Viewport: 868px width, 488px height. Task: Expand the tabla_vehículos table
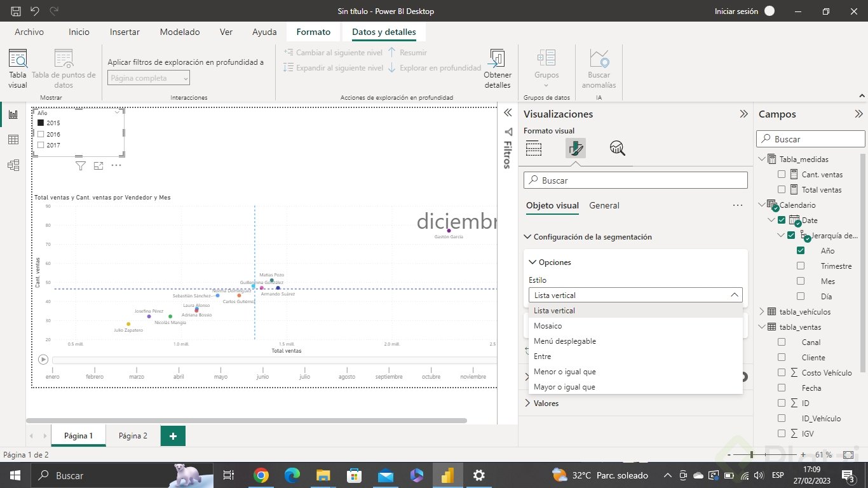pyautogui.click(x=763, y=312)
